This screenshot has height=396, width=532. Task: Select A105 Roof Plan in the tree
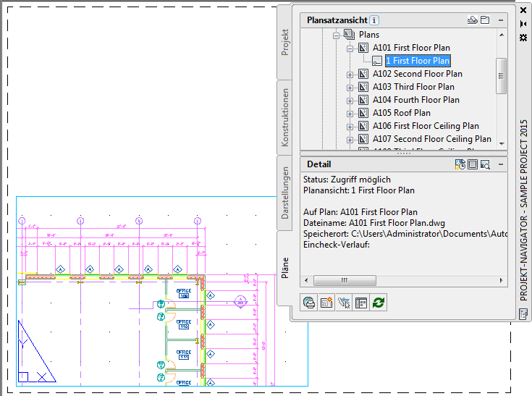click(402, 113)
